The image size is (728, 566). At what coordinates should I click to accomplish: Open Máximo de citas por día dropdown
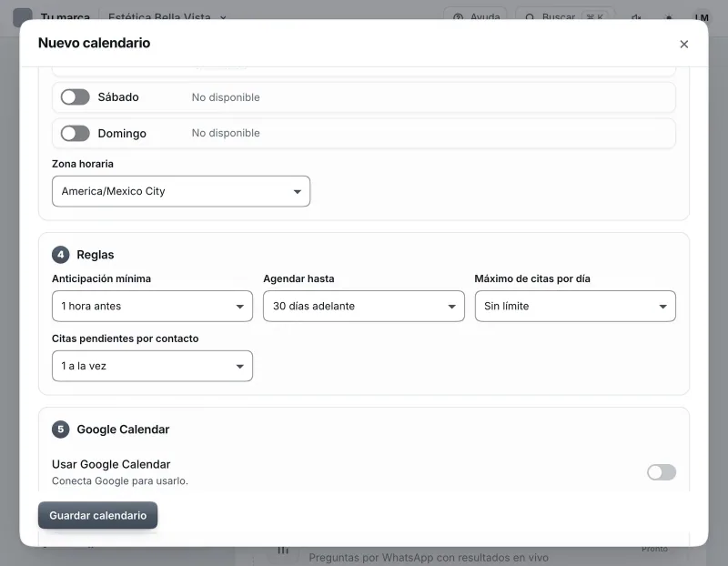tap(575, 306)
